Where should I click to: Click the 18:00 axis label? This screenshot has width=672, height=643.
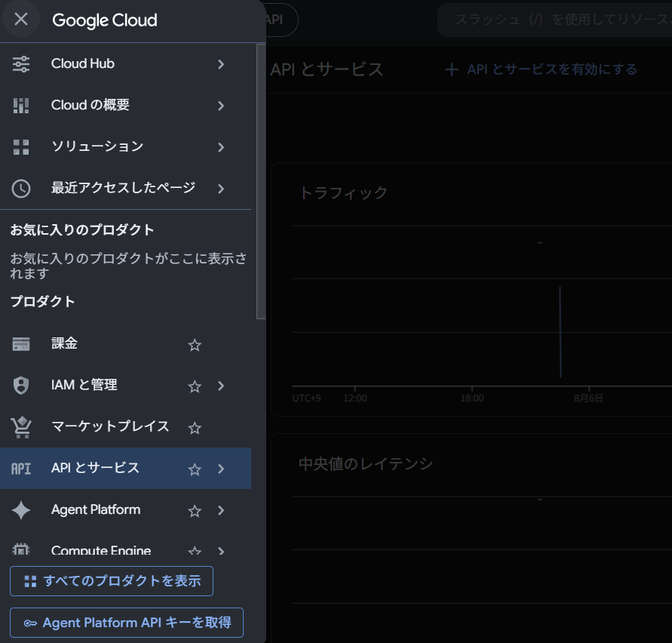pos(472,398)
